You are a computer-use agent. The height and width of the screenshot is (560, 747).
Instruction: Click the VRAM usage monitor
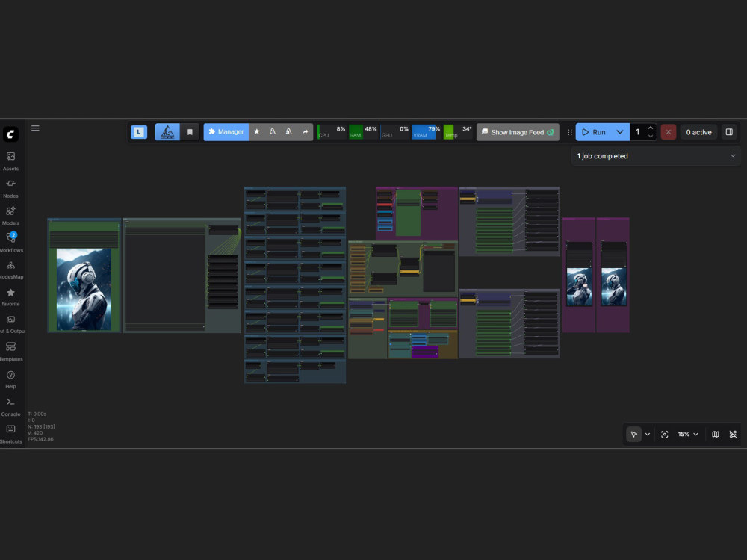(426, 132)
